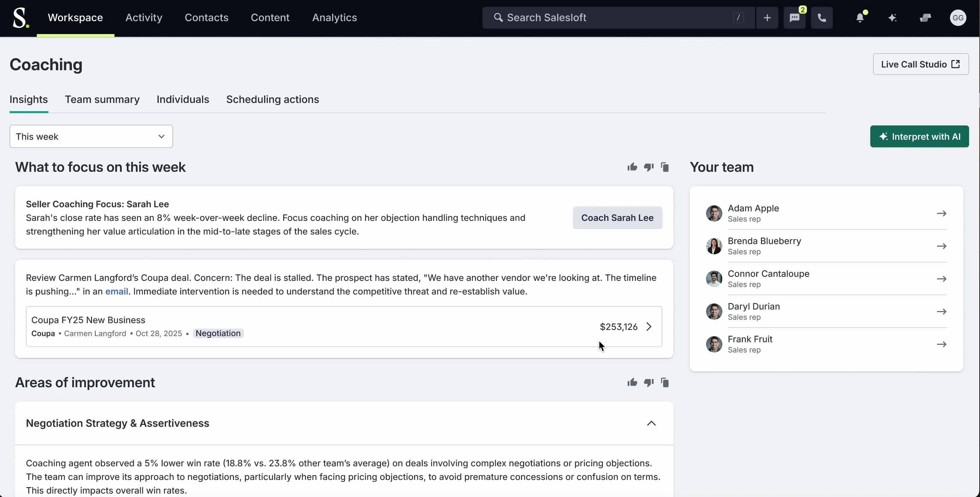Open Brenda Blueberry's team member arrow
The height and width of the screenshot is (497, 980).
(941, 246)
